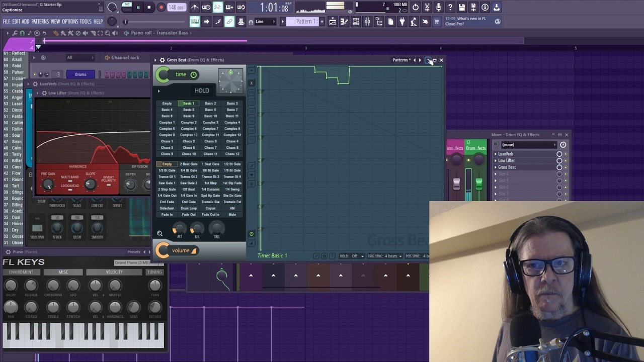The height and width of the screenshot is (362, 644).
Task: Select the Fade Out In volume preset
Action: [x=210, y=215]
